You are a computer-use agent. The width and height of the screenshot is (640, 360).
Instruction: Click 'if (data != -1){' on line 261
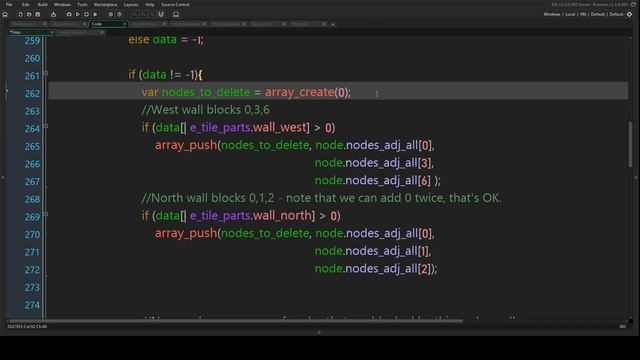(x=165, y=75)
